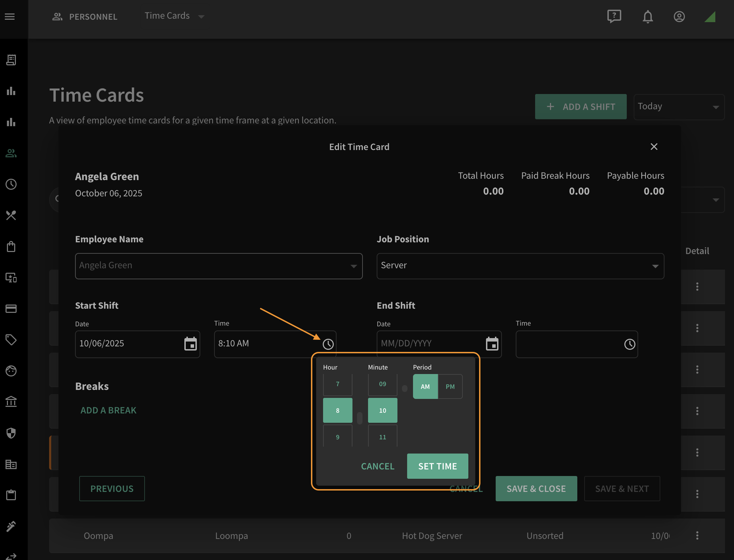Open the Personnel section in header
The height and width of the screenshot is (560, 734).
click(x=85, y=17)
